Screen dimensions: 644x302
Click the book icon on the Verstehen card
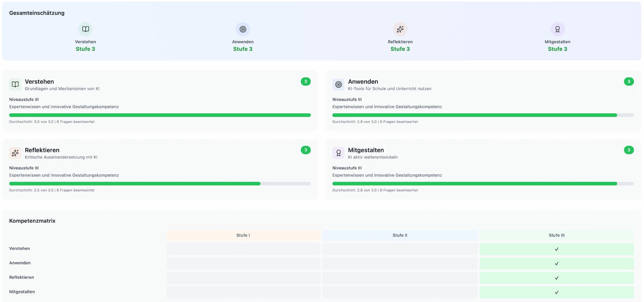tap(15, 85)
